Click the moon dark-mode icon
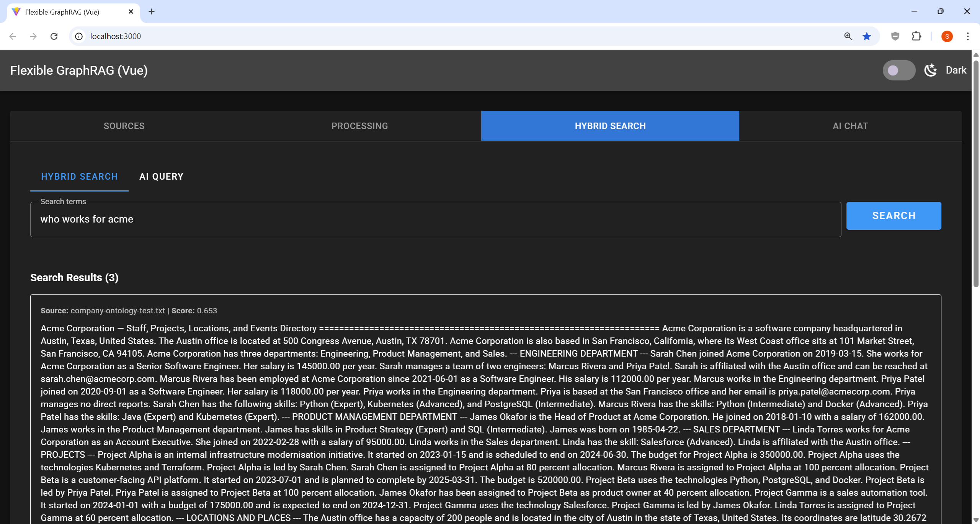The width and height of the screenshot is (980, 524). 930,70
